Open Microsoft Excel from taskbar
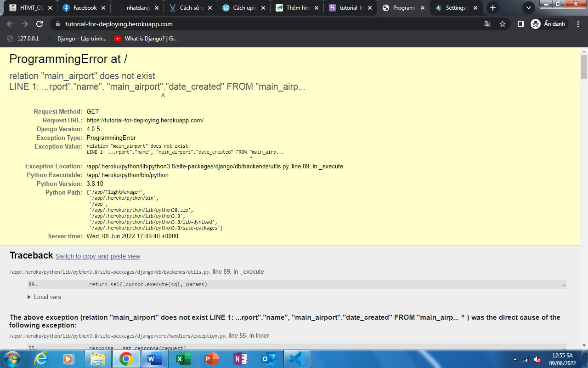The height and width of the screenshot is (368, 588). [183, 359]
